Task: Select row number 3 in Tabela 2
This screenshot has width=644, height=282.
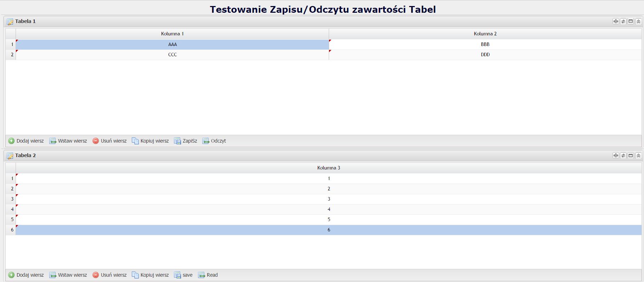Action: [x=12, y=199]
